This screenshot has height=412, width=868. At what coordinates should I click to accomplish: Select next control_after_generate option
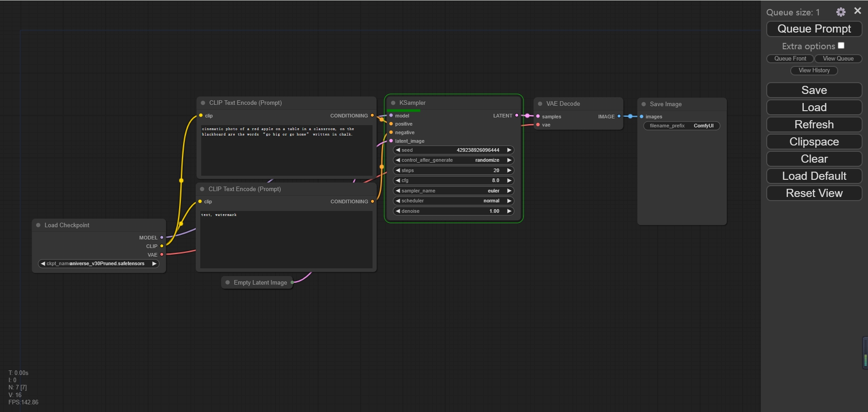[509, 160]
